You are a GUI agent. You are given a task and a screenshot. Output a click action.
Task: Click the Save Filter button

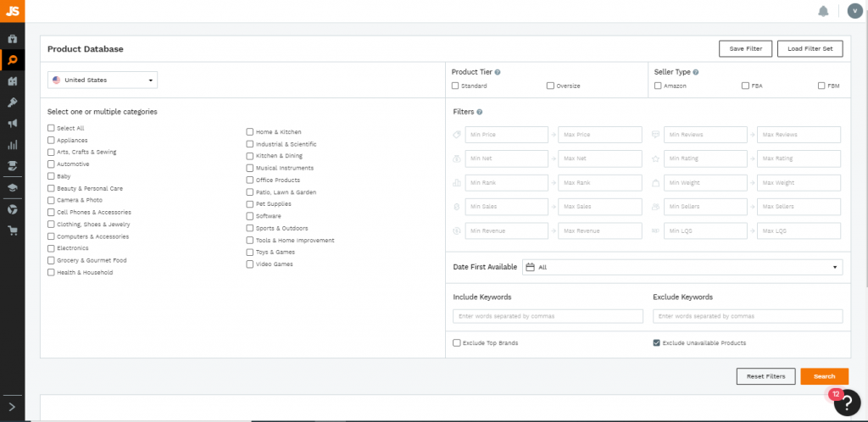coord(745,48)
